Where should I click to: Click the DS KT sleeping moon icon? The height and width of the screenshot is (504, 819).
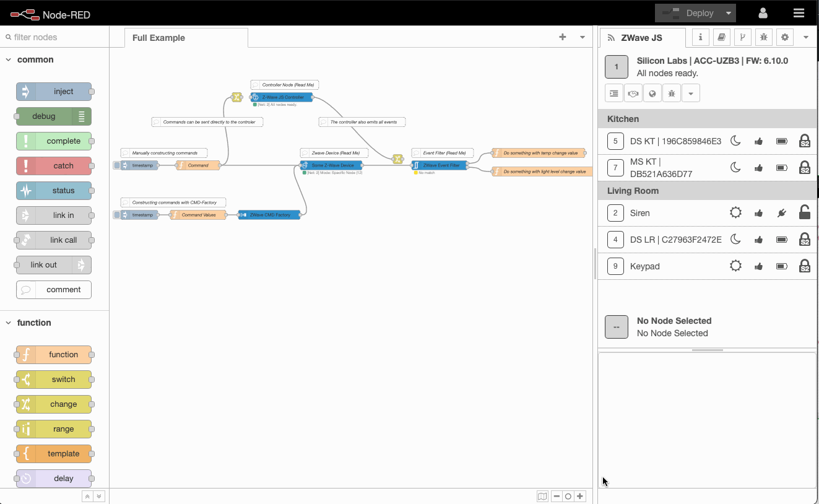735,141
